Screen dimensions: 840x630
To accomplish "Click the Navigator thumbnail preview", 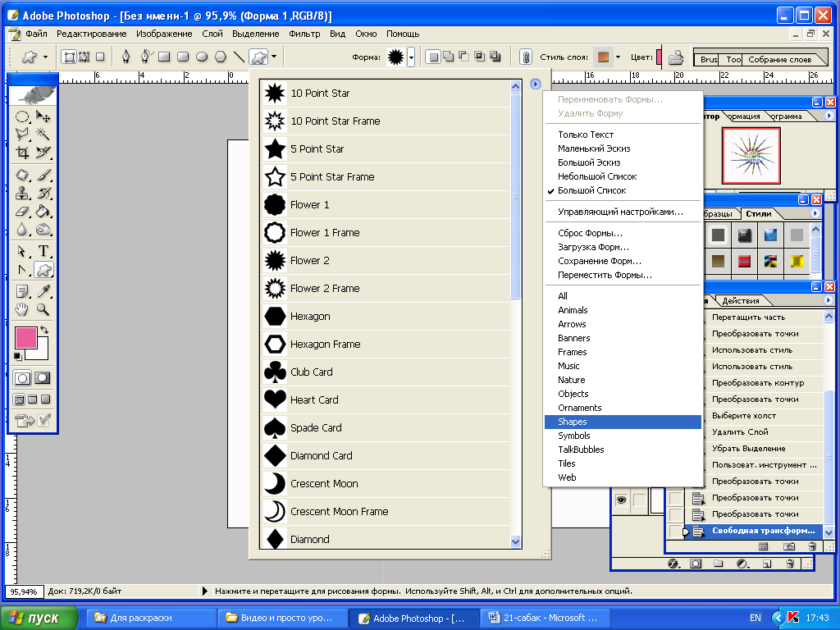I will point(751,155).
